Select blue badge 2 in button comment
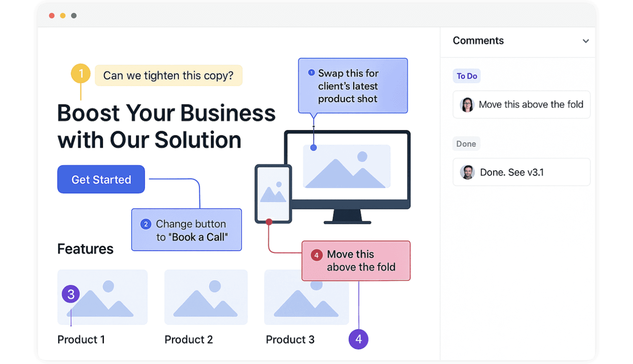 (x=146, y=224)
